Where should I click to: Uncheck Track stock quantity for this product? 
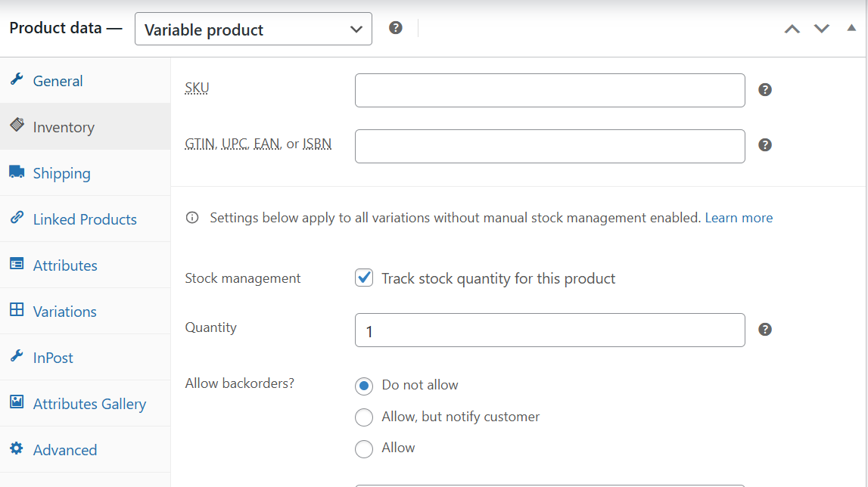[364, 278]
